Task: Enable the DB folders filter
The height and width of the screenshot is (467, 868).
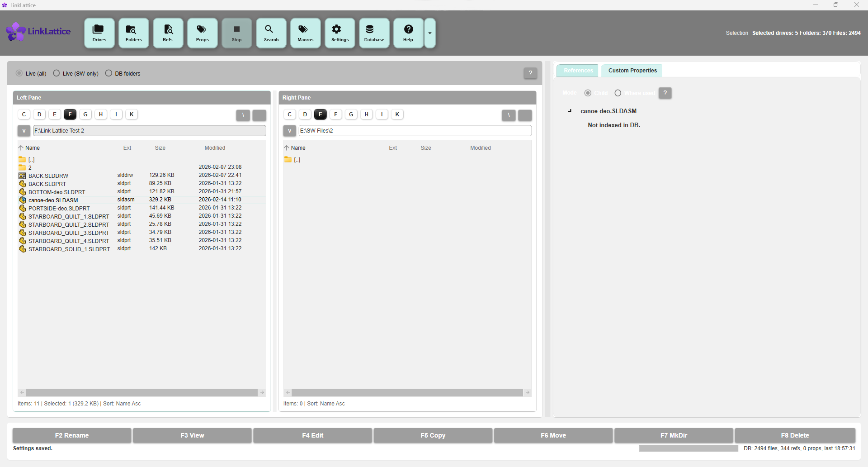Action: point(108,73)
